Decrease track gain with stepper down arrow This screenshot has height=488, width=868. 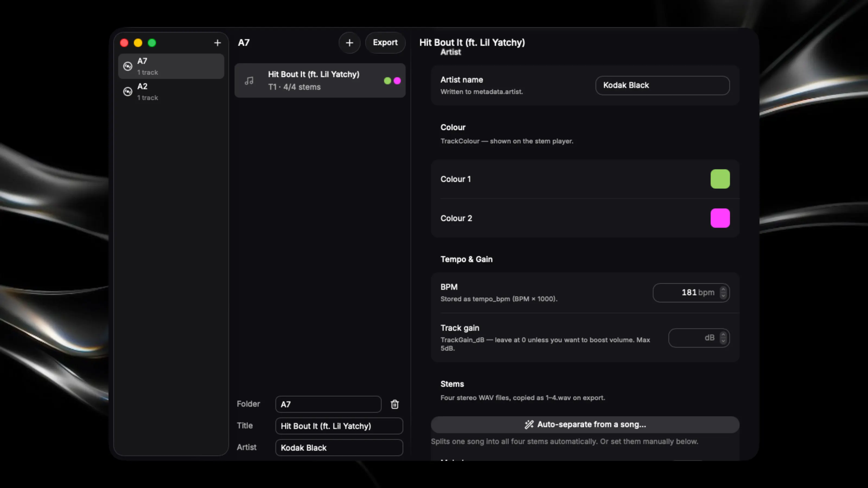point(723,341)
